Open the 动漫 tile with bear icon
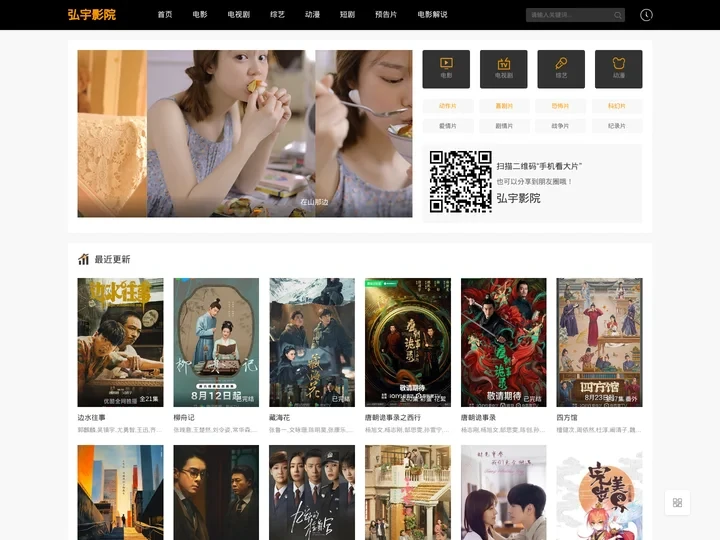Image resolution: width=720 pixels, height=540 pixels. (619, 69)
